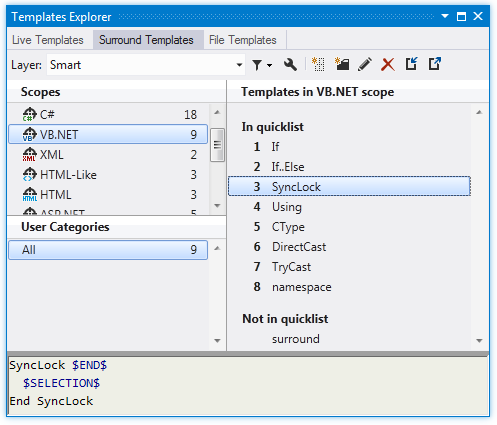Screen dimensions: 497x425
Task: Click the Import templates icon
Action: click(411, 64)
